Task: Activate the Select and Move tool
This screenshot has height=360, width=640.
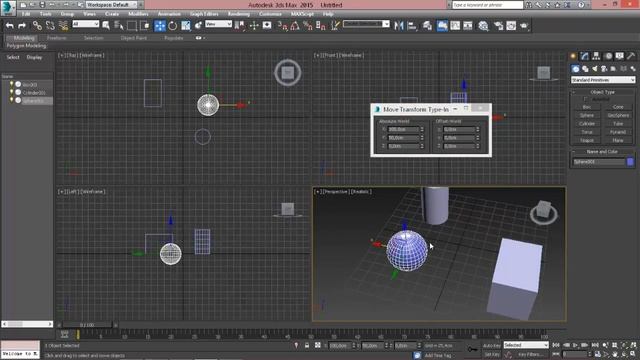Action: point(160,26)
